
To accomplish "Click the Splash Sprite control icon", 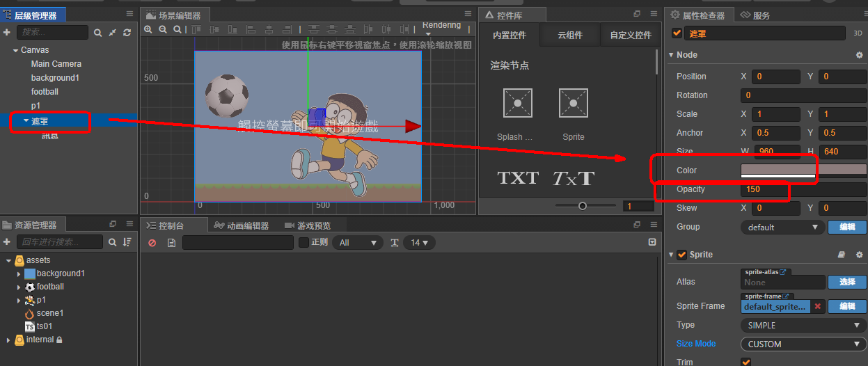I will [x=518, y=103].
